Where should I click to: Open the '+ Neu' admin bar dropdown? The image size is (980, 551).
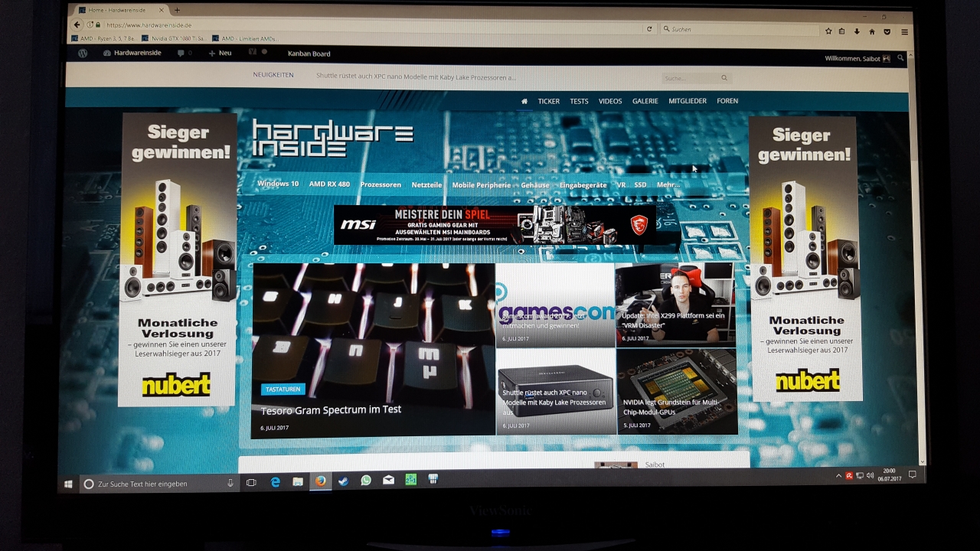coord(220,54)
